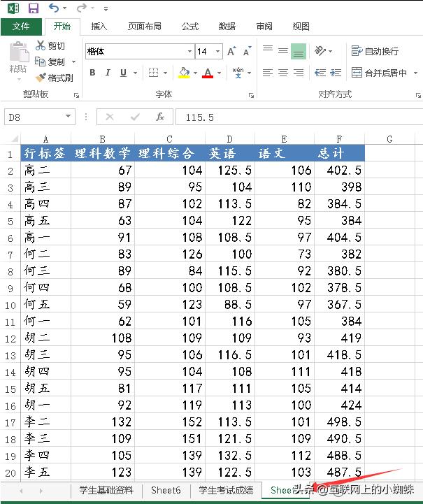The image size is (423, 504).
Task: Click the 总计 header cell
Action: point(339,153)
